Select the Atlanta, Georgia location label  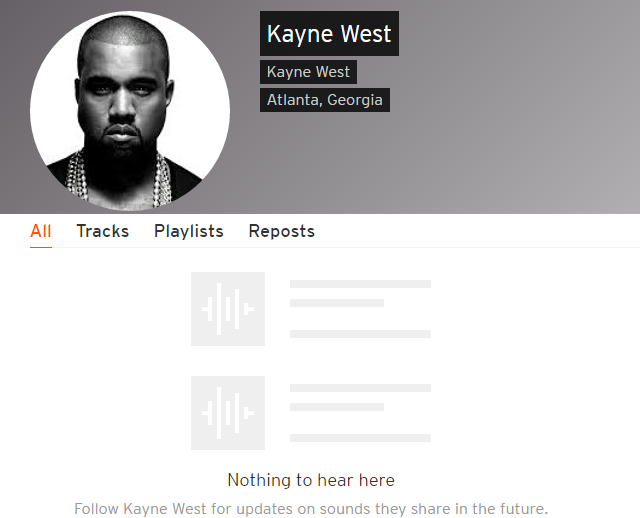325,100
